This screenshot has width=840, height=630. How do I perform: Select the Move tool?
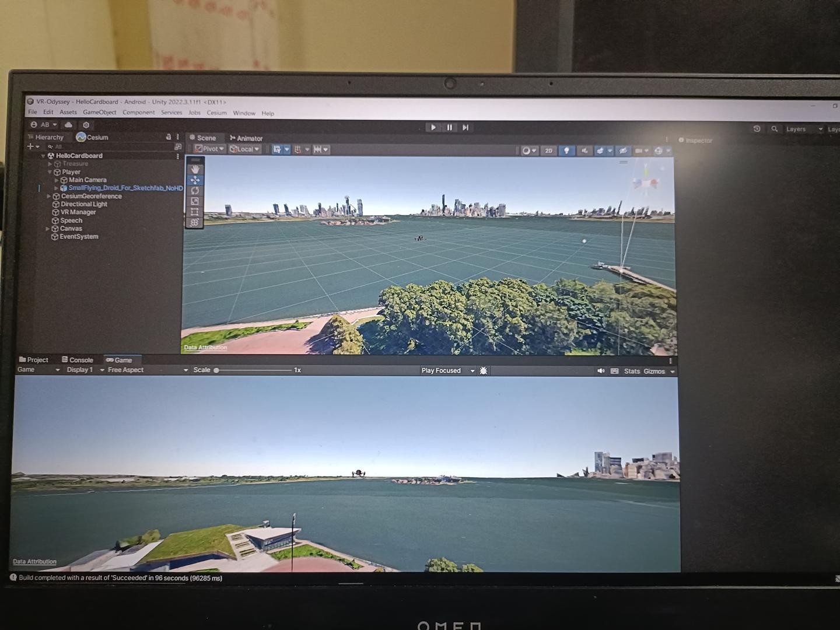195,180
